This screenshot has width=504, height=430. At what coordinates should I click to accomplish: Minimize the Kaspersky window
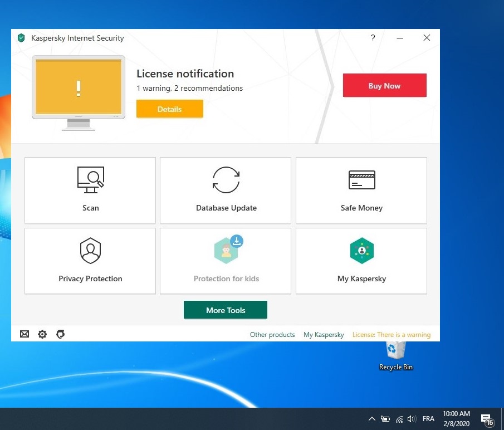[x=400, y=38]
